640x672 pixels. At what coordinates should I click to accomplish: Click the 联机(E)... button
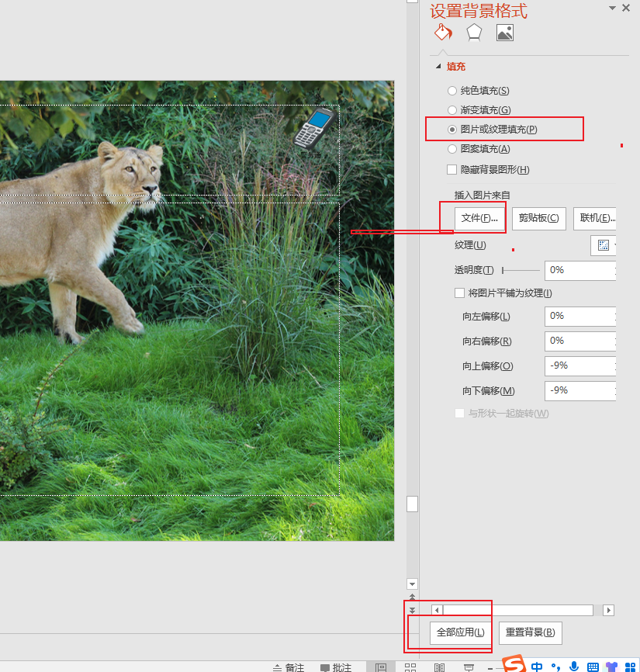point(595,219)
